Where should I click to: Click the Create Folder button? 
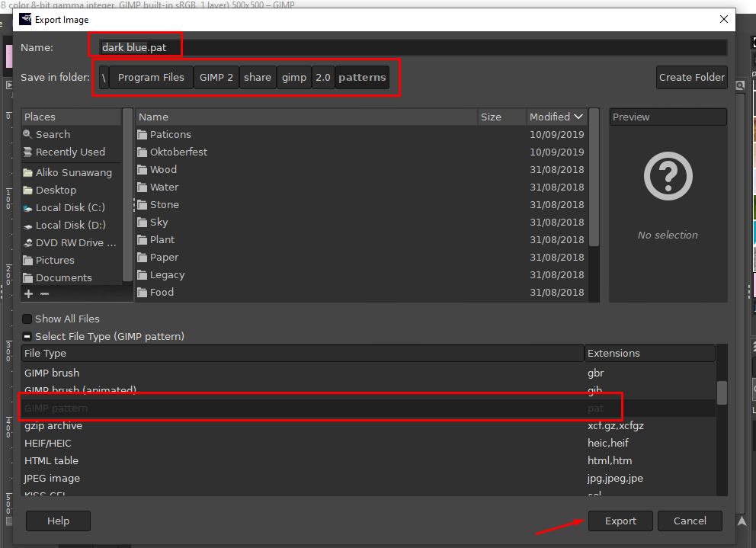coord(691,77)
